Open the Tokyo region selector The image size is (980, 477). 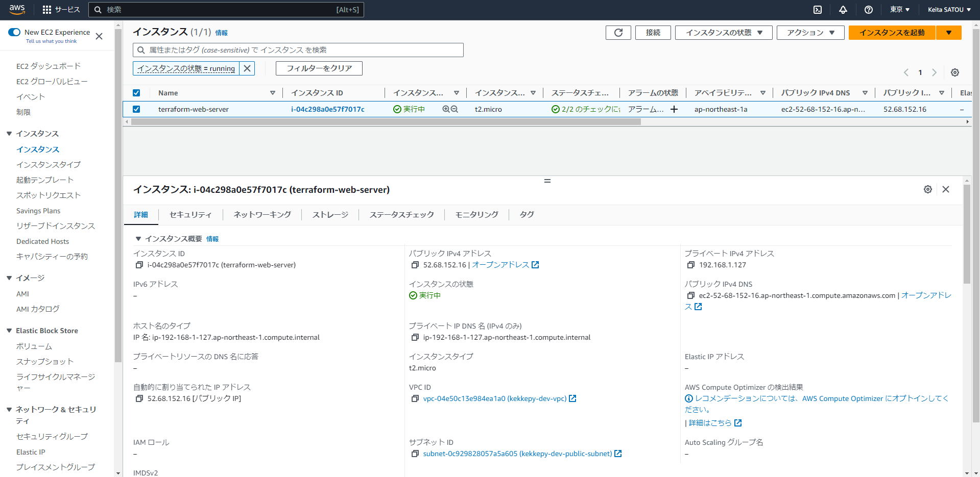coord(900,10)
